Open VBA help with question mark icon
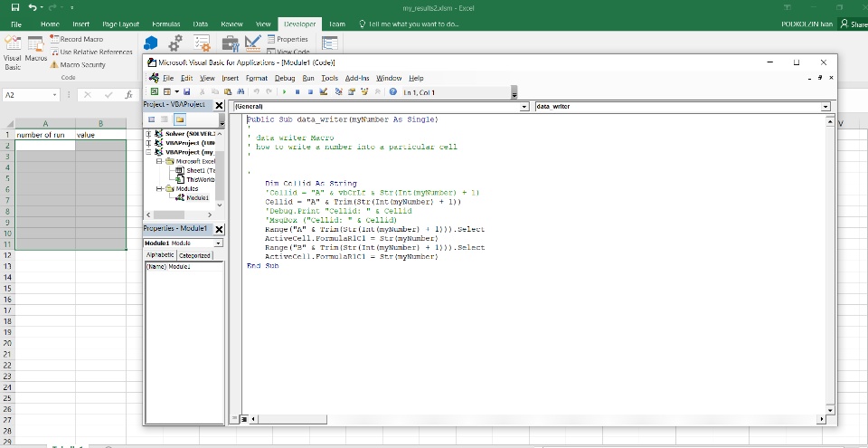The height and width of the screenshot is (448, 868). [393, 92]
